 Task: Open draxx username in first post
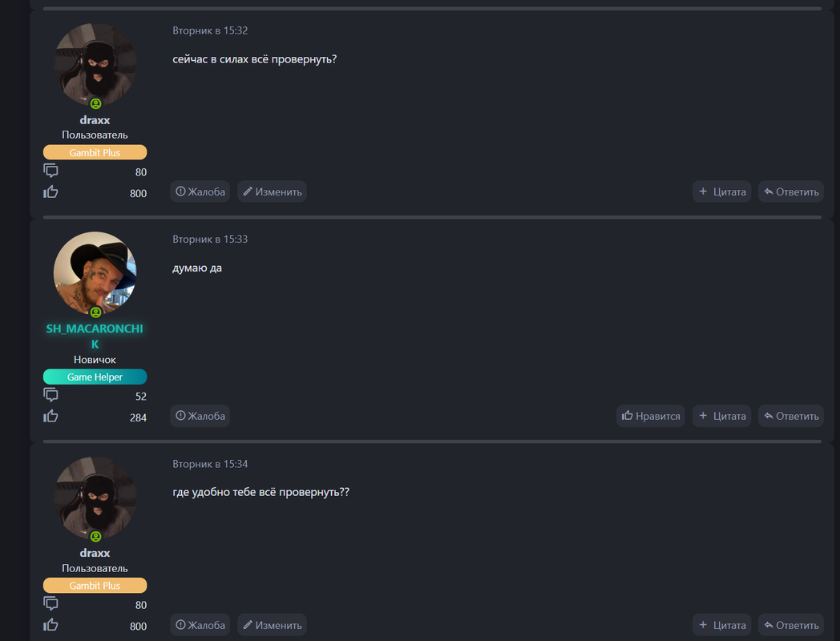(95, 120)
